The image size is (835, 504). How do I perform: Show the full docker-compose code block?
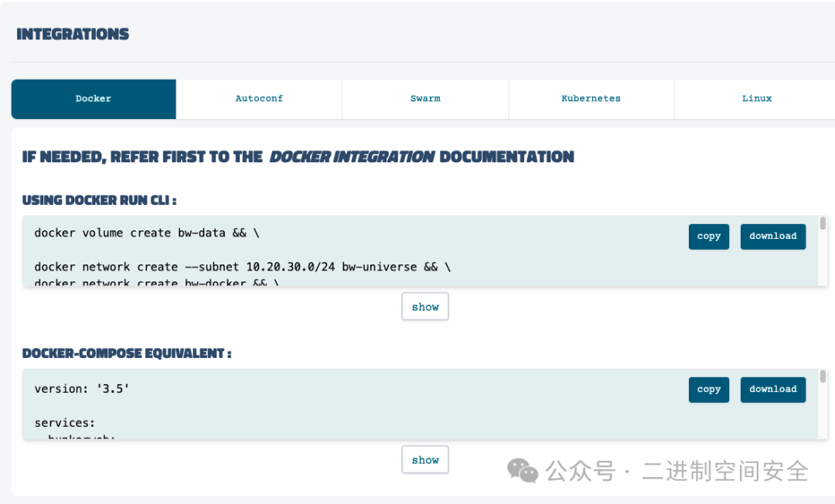pos(424,460)
